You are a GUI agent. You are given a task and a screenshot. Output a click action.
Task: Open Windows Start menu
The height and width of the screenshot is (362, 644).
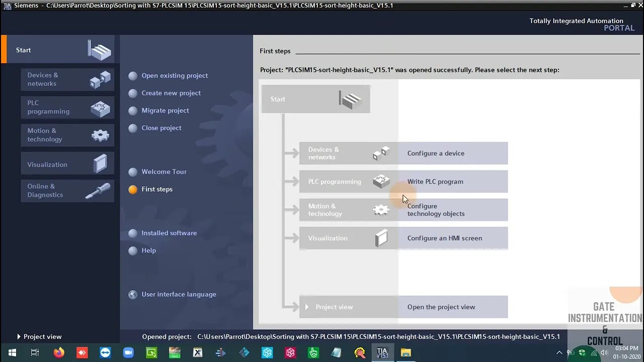point(12,353)
